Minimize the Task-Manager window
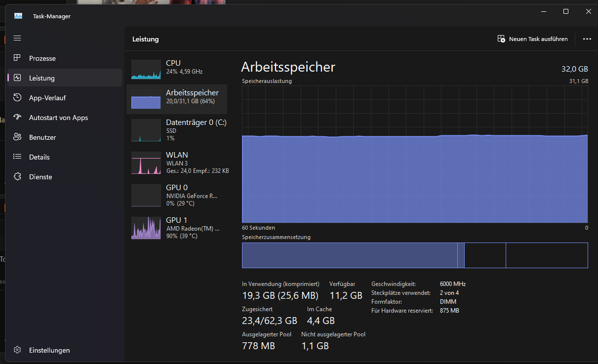Image resolution: width=598 pixels, height=364 pixels. click(x=543, y=11)
